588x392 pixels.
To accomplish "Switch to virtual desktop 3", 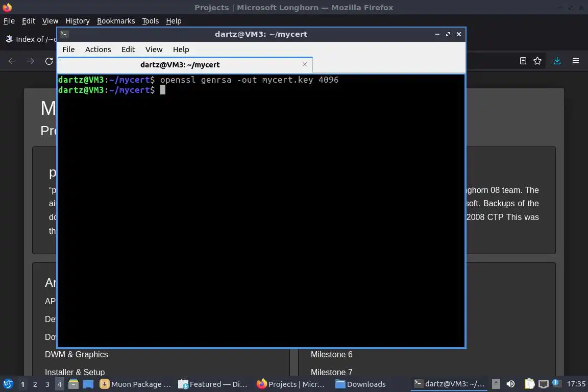I will click(x=47, y=384).
